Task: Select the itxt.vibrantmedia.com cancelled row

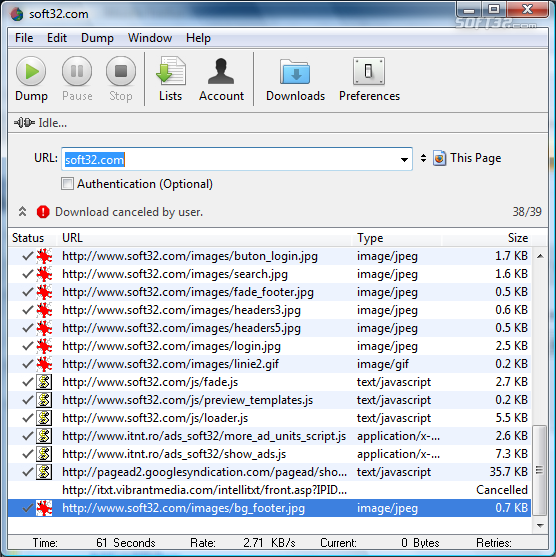Action: pyautogui.click(x=270, y=490)
